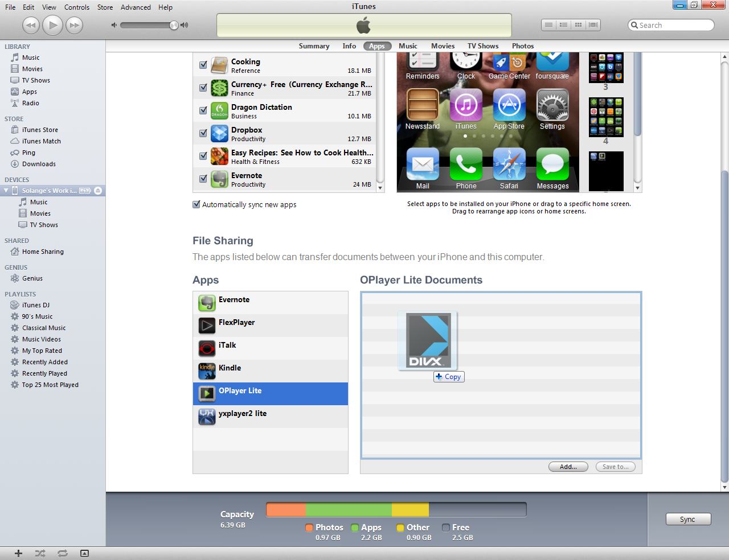Open the Advanced menu
Image resolution: width=729 pixels, height=560 pixels.
point(136,7)
